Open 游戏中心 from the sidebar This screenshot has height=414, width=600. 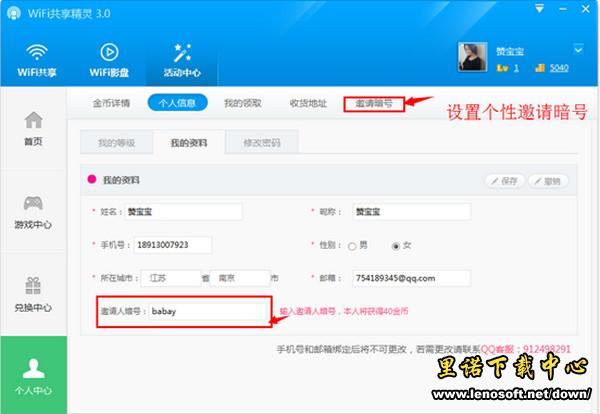[33, 212]
